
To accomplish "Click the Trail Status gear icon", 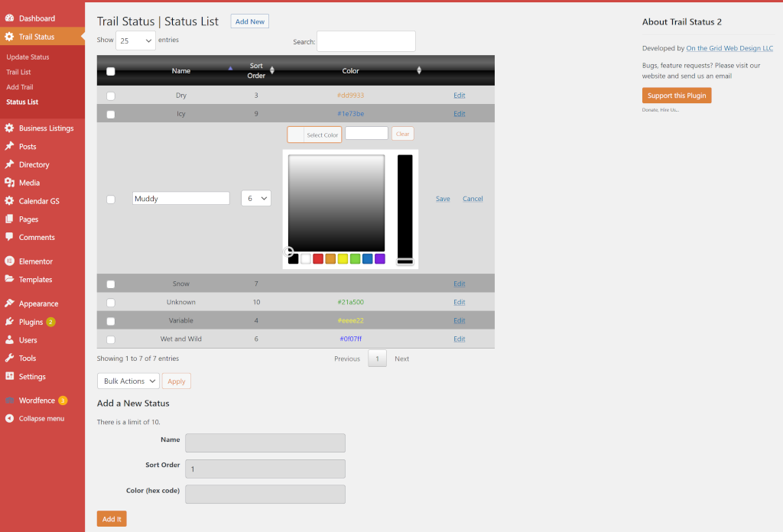I will [9, 37].
